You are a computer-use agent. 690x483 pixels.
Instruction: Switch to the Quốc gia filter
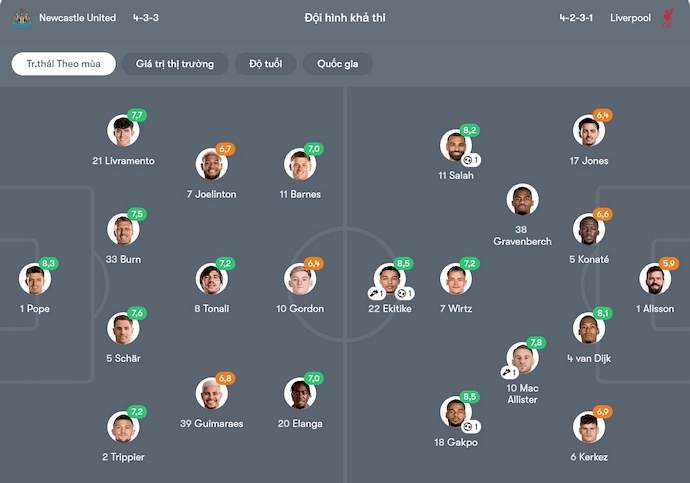point(337,64)
